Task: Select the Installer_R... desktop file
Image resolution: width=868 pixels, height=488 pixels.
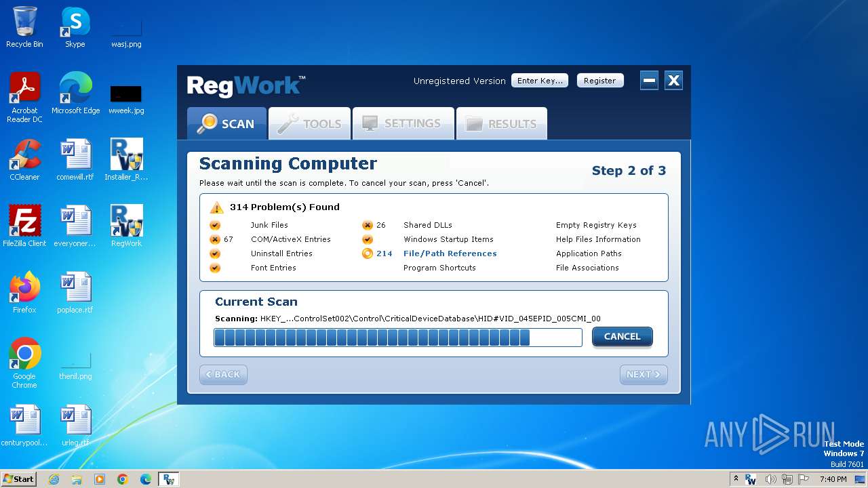Action: [x=126, y=161]
